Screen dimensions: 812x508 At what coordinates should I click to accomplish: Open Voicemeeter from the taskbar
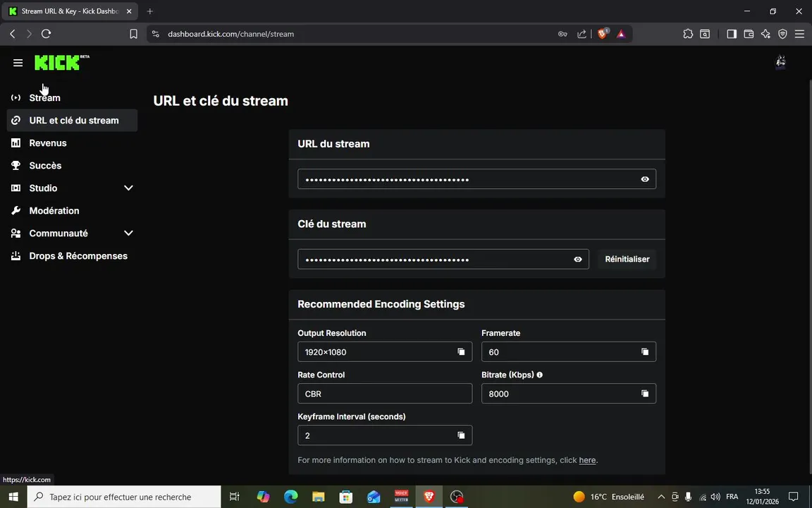[x=401, y=497]
